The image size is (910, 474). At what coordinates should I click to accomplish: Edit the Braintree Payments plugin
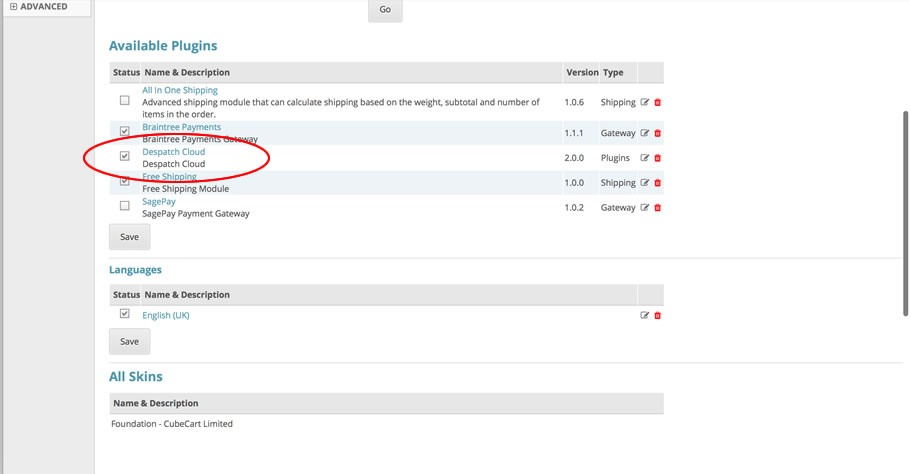click(644, 133)
